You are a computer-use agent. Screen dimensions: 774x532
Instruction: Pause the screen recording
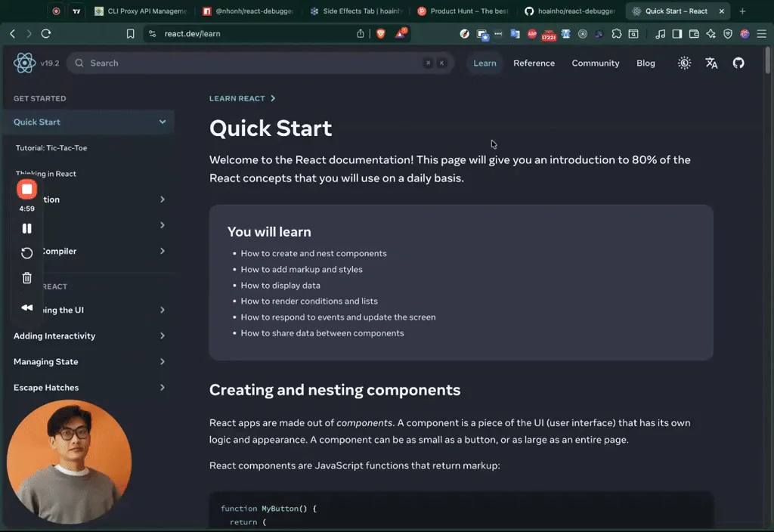pos(26,227)
